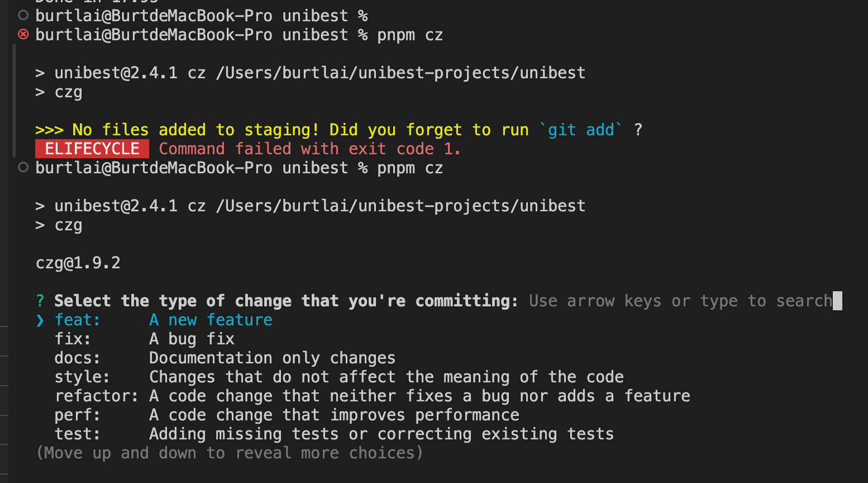
Task: Click the gray circle beside the empty prompt
Action: point(23,16)
